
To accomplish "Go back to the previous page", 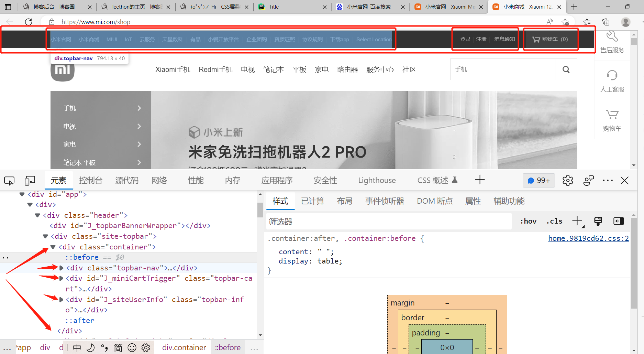I will pos(10,22).
